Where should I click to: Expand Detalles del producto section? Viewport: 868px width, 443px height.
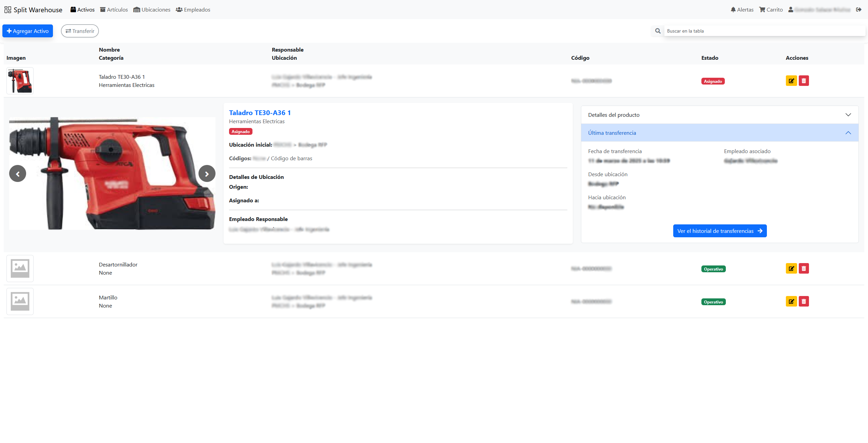click(x=719, y=115)
